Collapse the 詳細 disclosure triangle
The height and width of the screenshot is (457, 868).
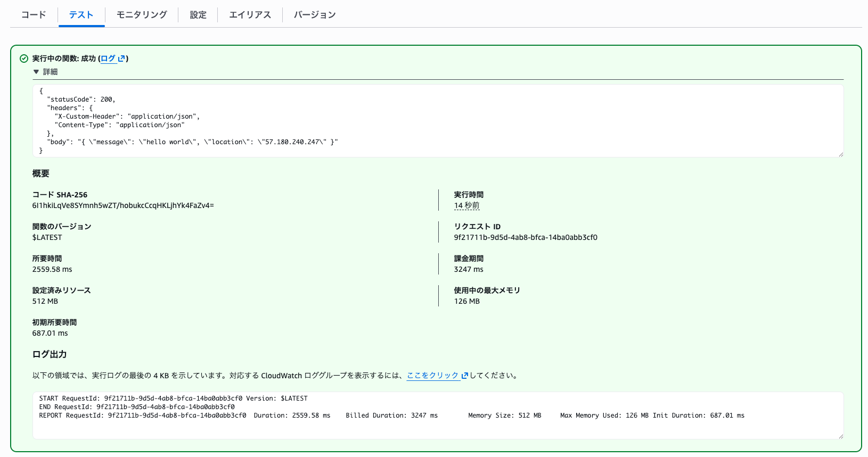click(36, 72)
